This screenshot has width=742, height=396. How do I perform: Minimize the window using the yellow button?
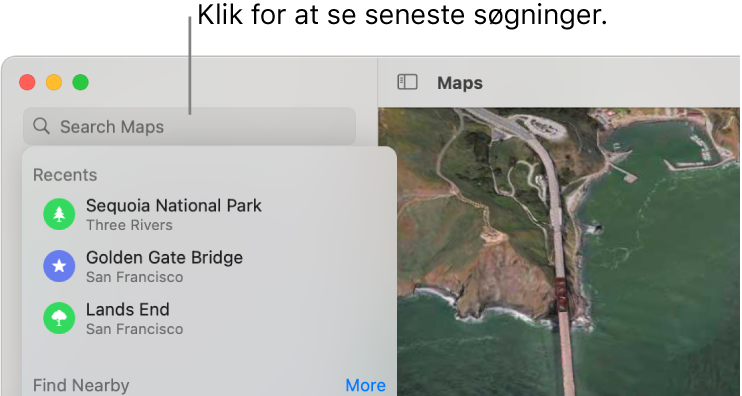[x=54, y=82]
